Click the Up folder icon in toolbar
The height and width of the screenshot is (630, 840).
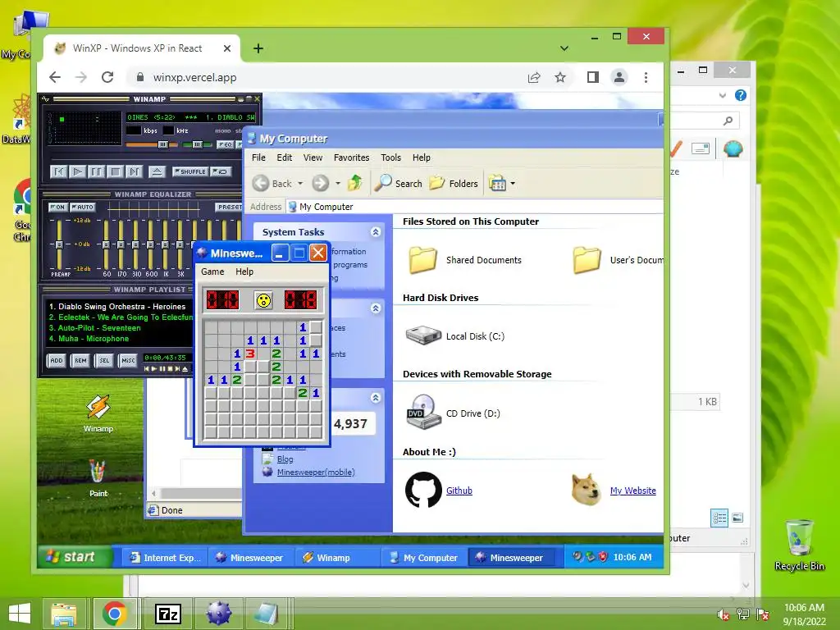pyautogui.click(x=354, y=183)
